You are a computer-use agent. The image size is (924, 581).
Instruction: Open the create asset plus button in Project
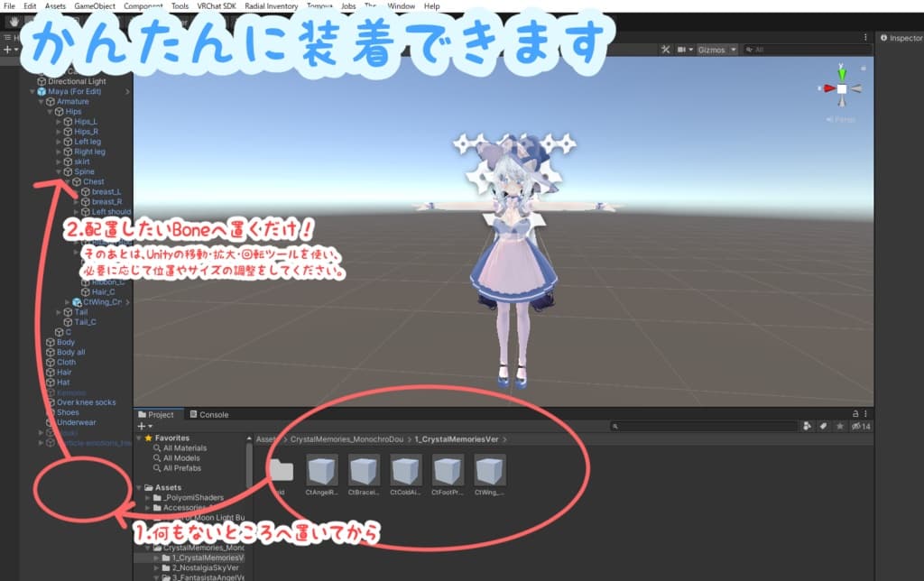pos(141,425)
